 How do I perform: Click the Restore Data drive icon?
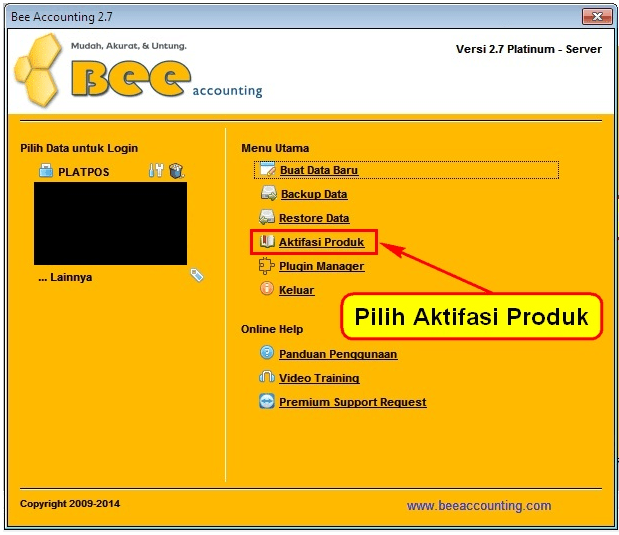pos(267,218)
